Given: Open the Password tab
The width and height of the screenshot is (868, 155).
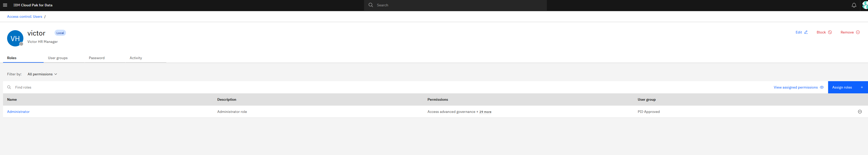Looking at the screenshot, I should click(97, 58).
